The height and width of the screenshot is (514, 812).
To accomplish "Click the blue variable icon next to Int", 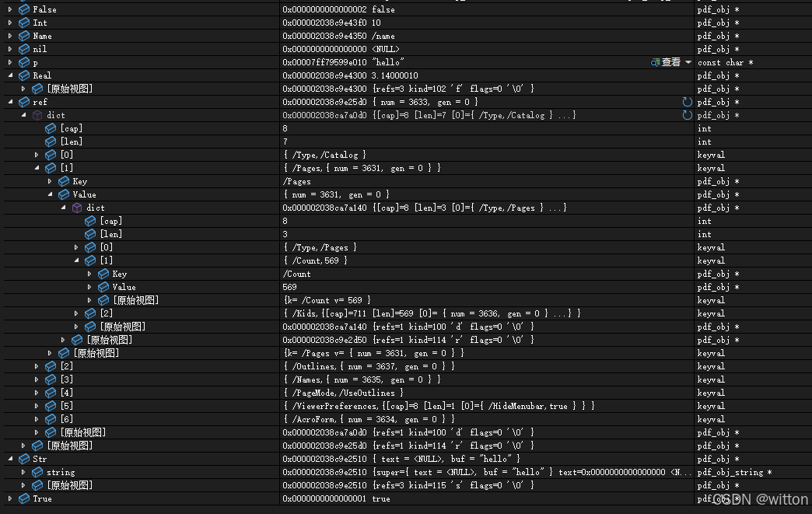I will 24,23.
